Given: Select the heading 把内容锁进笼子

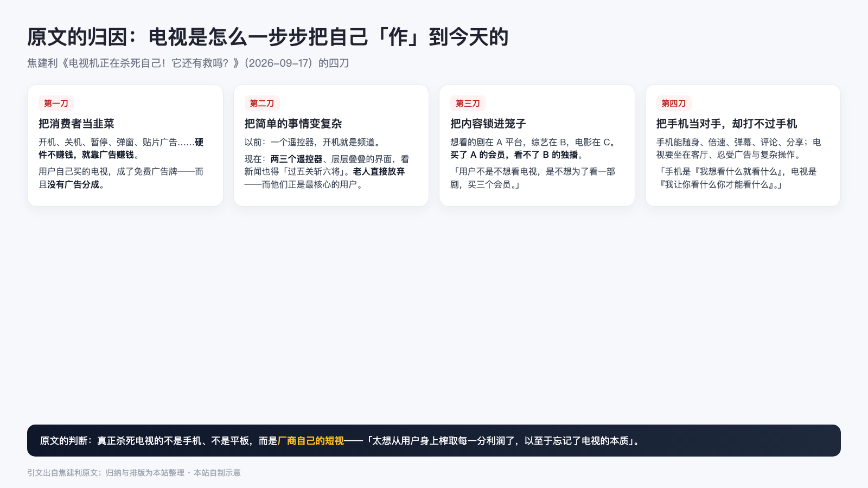Looking at the screenshot, I should pyautogui.click(x=488, y=124).
